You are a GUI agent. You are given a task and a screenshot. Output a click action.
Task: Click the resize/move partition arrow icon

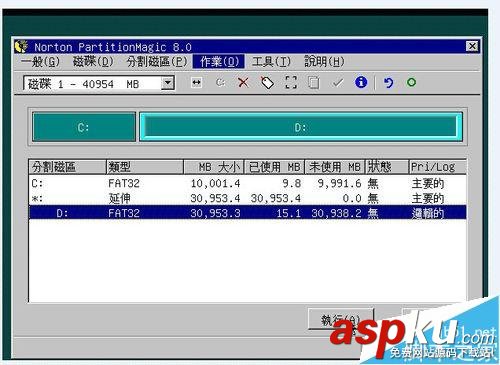(196, 82)
